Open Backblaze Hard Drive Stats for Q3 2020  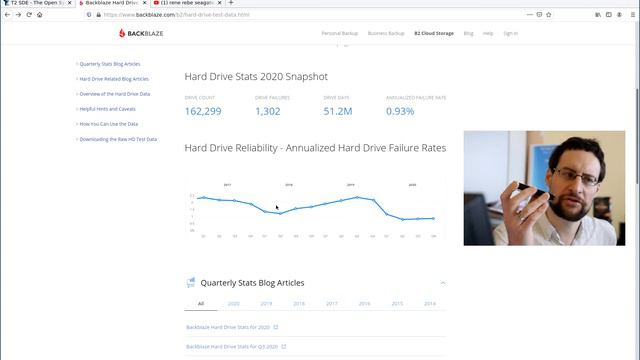232,347
